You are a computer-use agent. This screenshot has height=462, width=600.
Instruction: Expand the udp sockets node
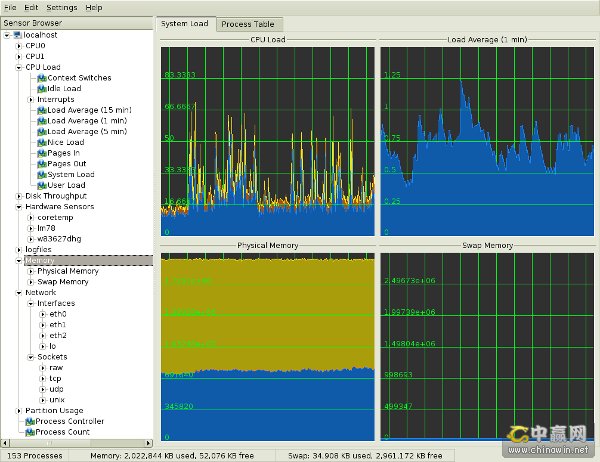point(43,389)
